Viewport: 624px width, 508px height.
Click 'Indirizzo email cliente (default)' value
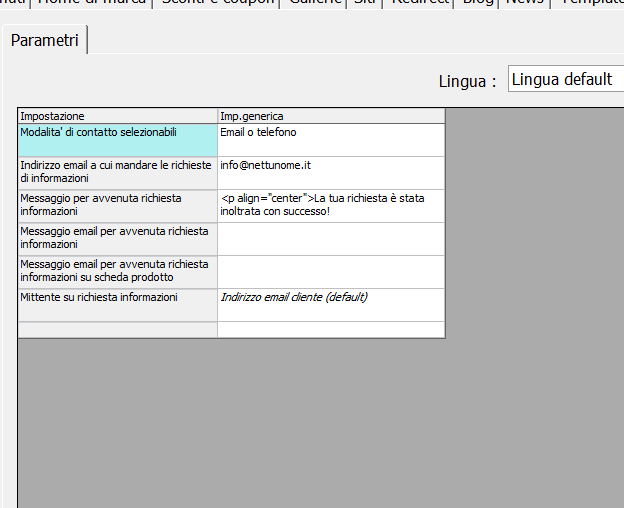[x=331, y=305]
